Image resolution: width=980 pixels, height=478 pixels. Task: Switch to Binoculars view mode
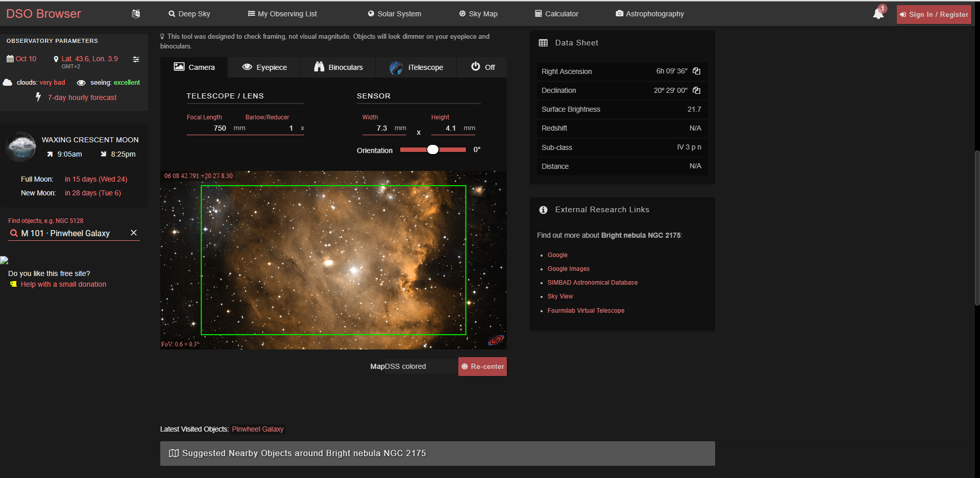(338, 67)
